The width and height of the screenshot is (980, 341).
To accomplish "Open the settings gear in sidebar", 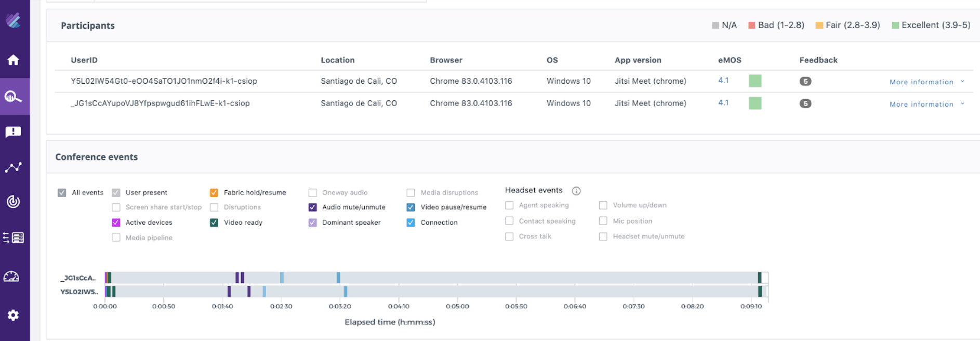I will click(14, 315).
